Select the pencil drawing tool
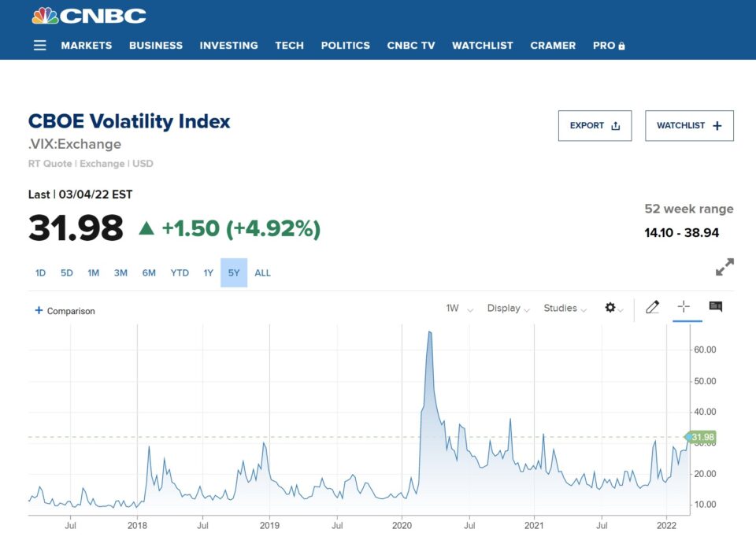This screenshot has height=555, width=756. point(652,308)
